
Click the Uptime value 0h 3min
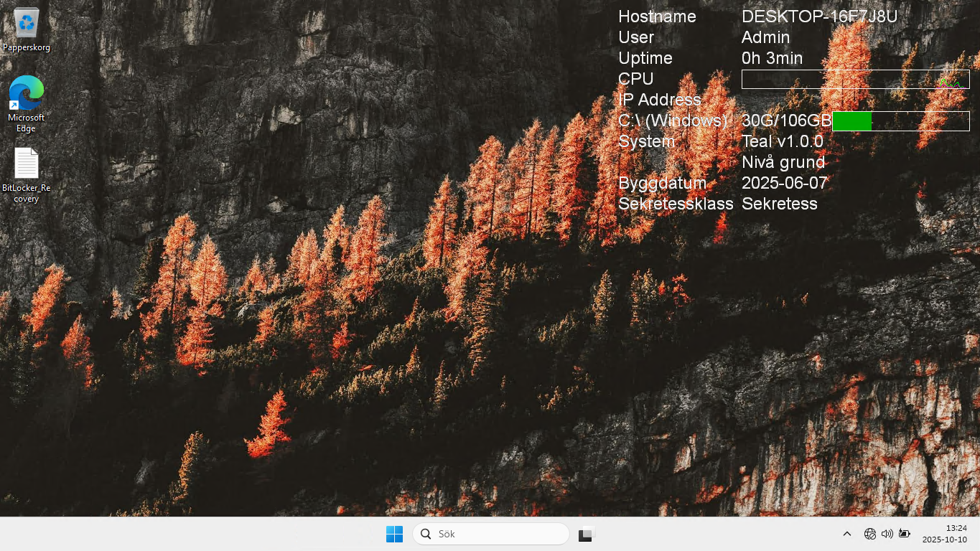point(772,58)
